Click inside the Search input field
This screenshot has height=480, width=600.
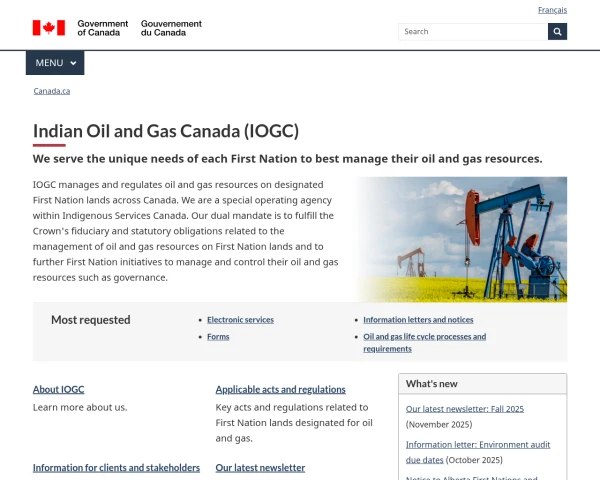click(x=472, y=31)
